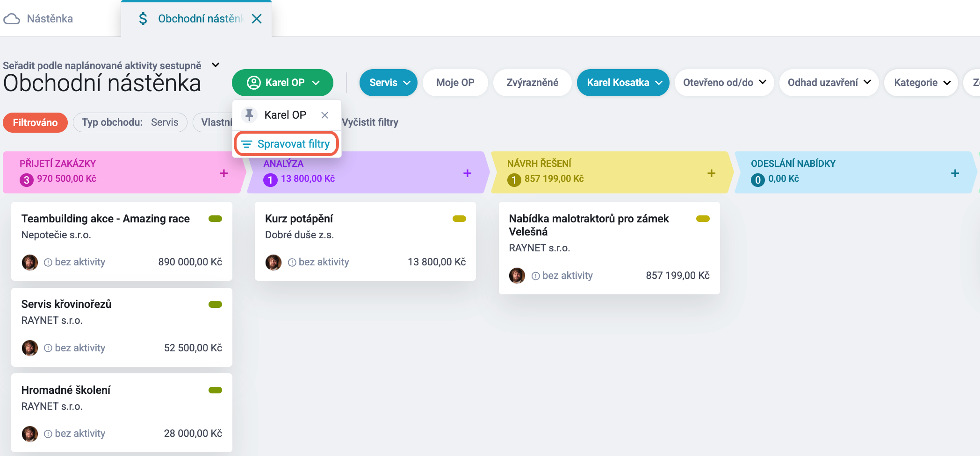Toggle the Moje OP filter
The height and width of the screenshot is (456, 980).
[455, 83]
